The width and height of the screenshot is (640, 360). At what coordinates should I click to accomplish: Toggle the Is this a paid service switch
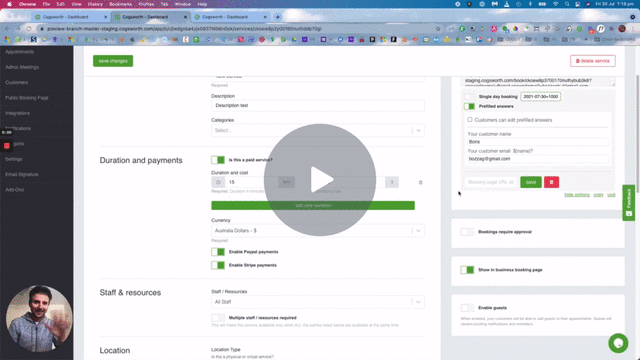click(218, 160)
